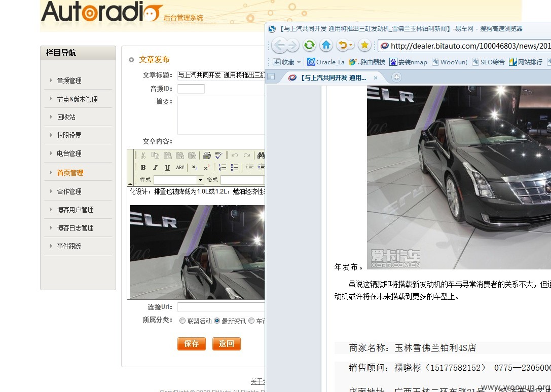Image resolution: width=551 pixels, height=392 pixels.
Task: Select the 最新资讯 radio button
Action: 217,321
